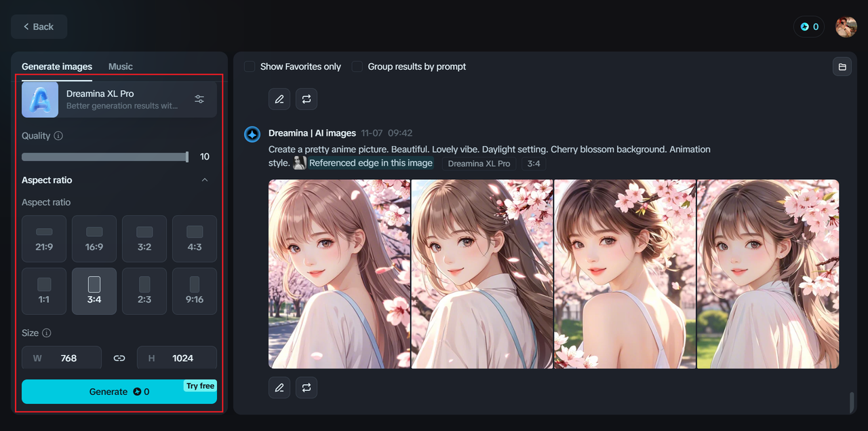The image size is (868, 431).
Task: Open the folder icon in results header
Action: click(842, 67)
